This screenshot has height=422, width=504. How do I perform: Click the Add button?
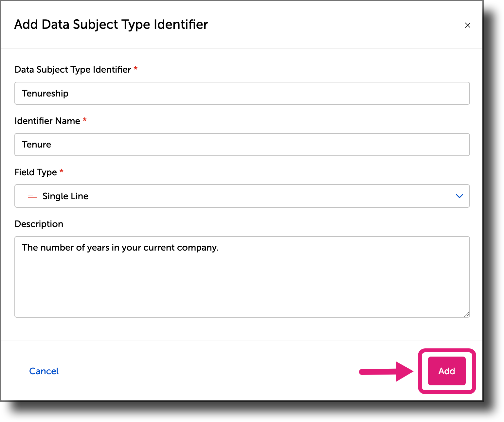coord(446,371)
